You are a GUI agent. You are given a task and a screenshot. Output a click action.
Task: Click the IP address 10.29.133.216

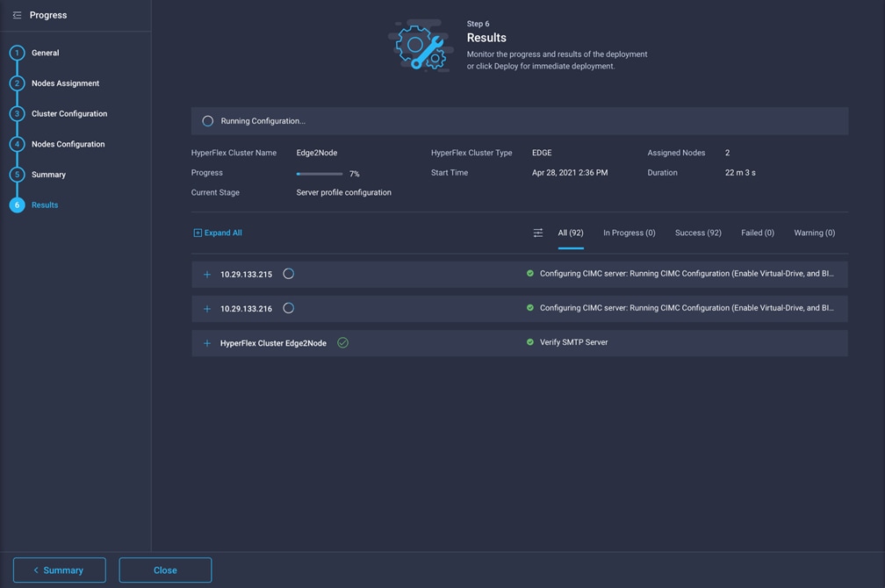246,309
